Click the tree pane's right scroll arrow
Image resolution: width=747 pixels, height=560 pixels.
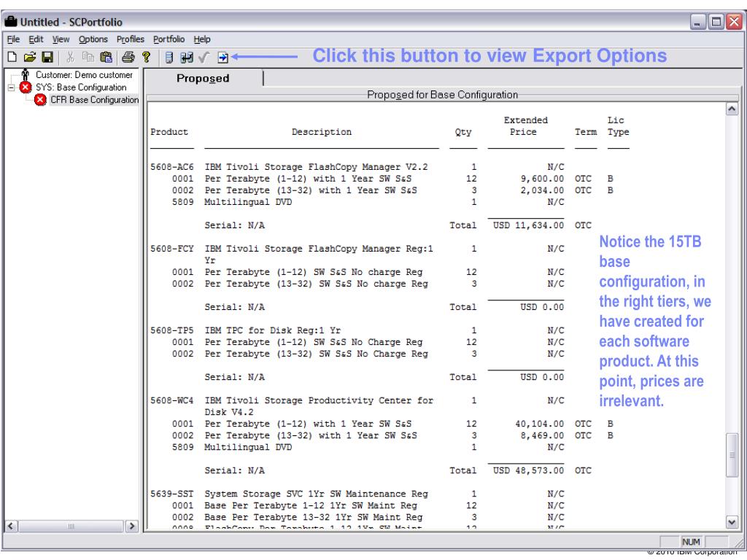point(131,526)
